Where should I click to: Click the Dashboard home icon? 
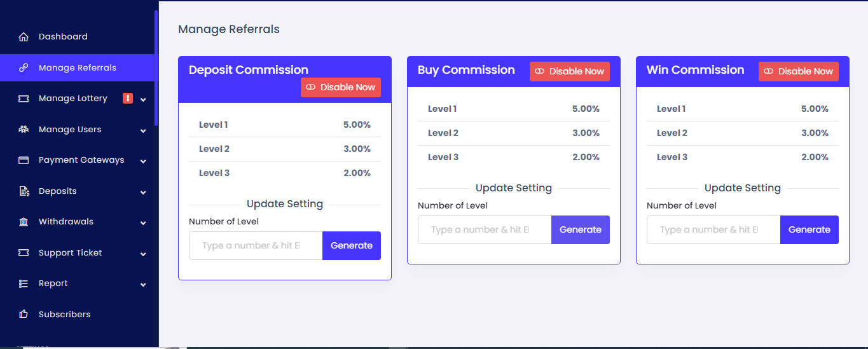[24, 37]
